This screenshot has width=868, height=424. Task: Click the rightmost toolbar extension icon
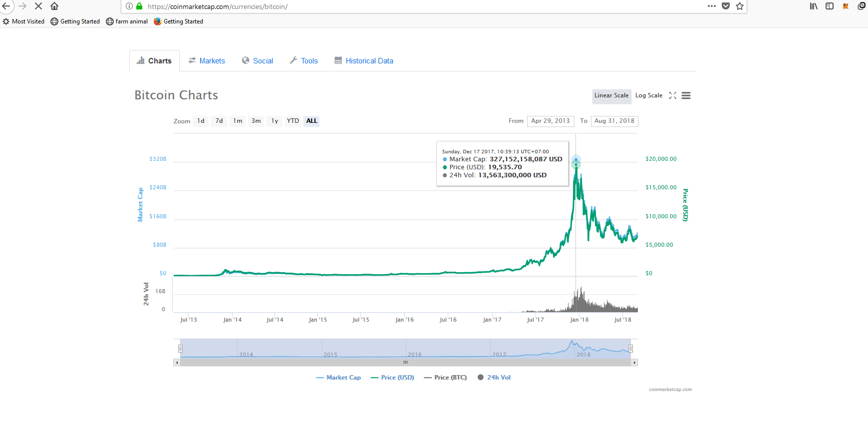tap(862, 6)
